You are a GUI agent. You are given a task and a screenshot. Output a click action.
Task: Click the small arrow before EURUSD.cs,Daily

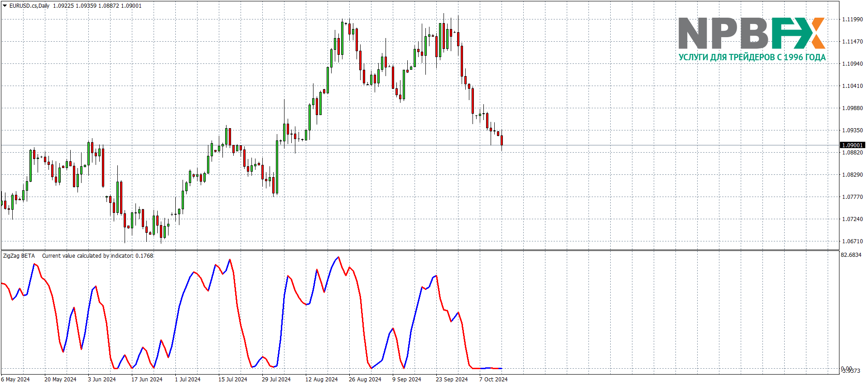click(5, 6)
